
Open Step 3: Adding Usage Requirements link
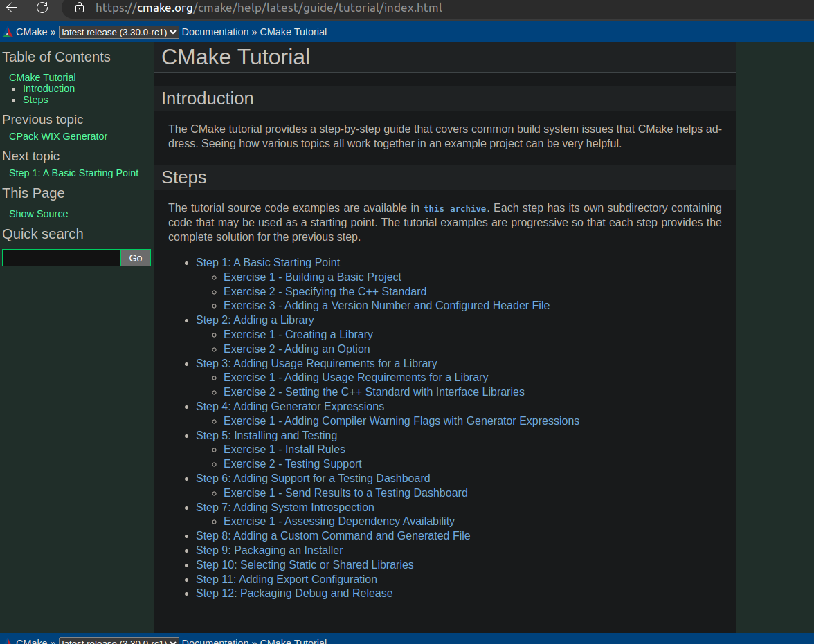317,364
